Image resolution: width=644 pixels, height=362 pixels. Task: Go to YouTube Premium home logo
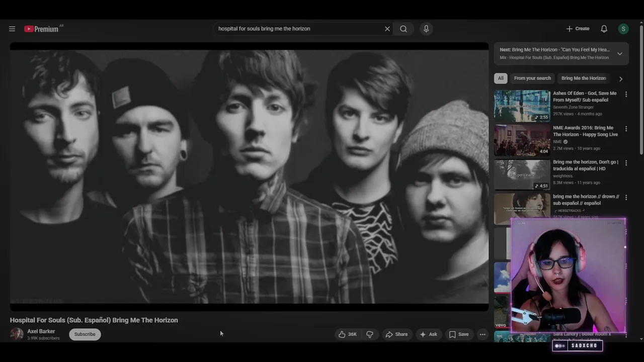pos(42,29)
